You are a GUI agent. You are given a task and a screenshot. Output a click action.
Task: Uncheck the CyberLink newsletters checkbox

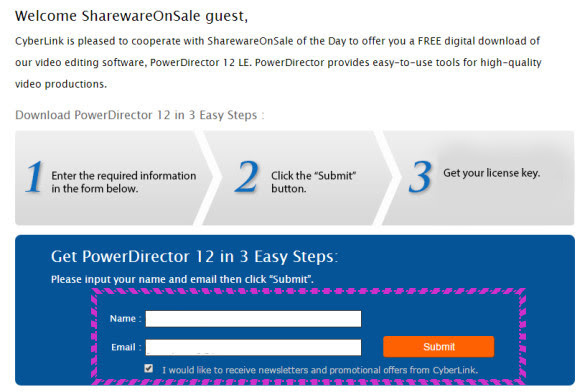[148, 369]
